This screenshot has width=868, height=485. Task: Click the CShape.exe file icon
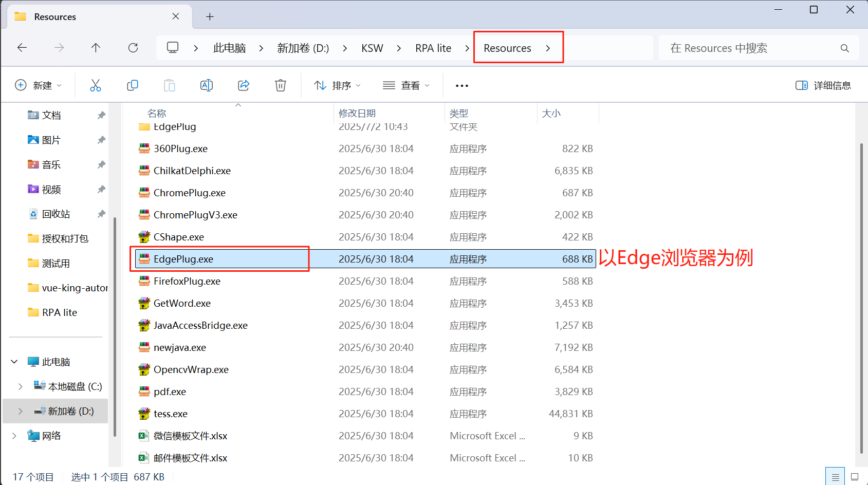(x=144, y=237)
